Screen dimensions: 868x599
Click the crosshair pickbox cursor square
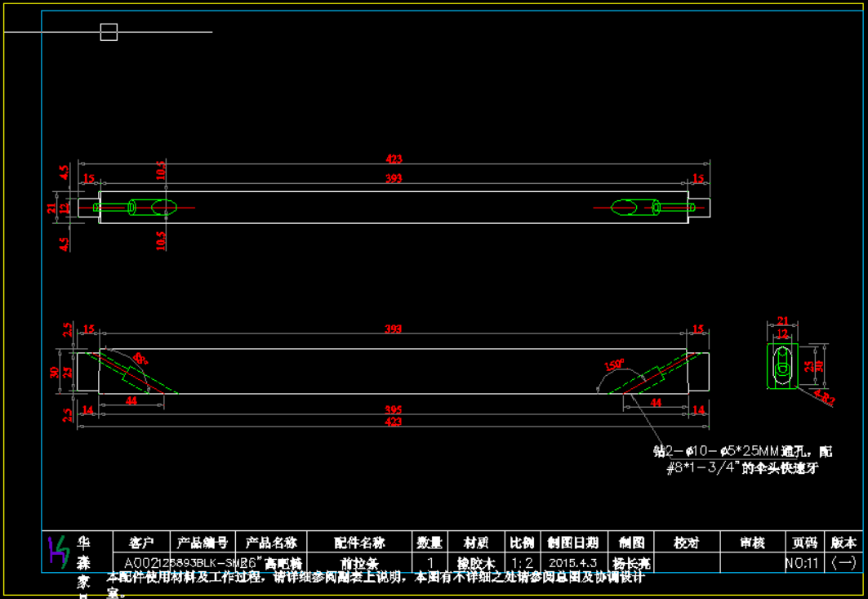tap(109, 32)
